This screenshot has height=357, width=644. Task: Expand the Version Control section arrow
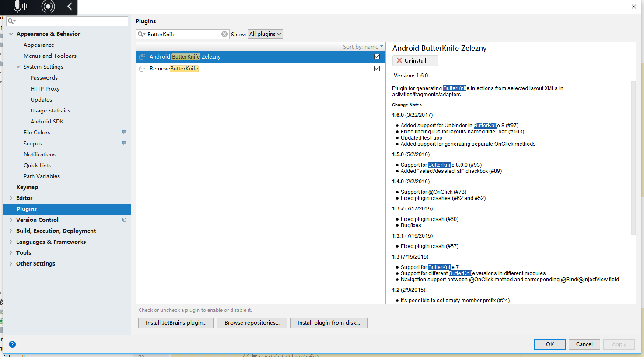click(11, 220)
